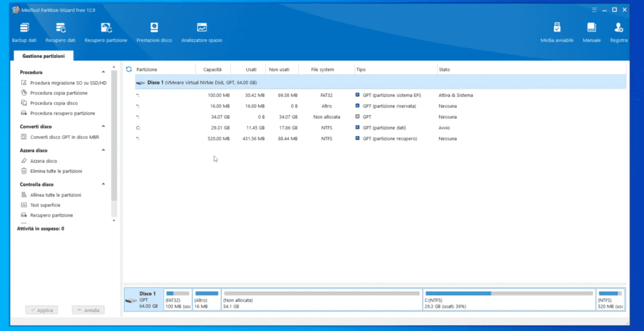644x331 pixels.
Task: Collapse the Converti disco section
Action: (104, 126)
